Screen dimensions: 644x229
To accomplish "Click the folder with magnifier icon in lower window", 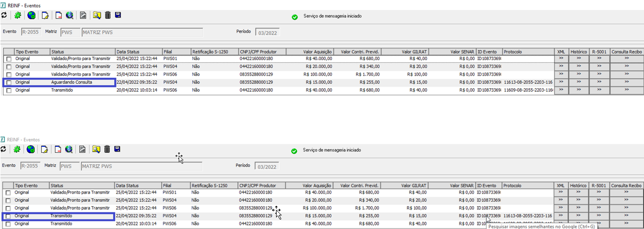I will (96, 149).
